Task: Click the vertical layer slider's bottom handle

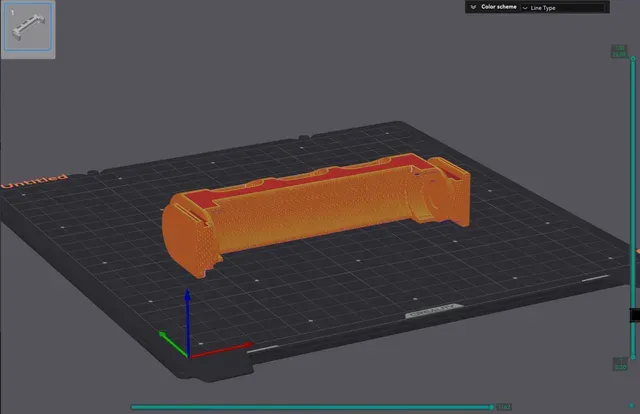Action: 633,357
